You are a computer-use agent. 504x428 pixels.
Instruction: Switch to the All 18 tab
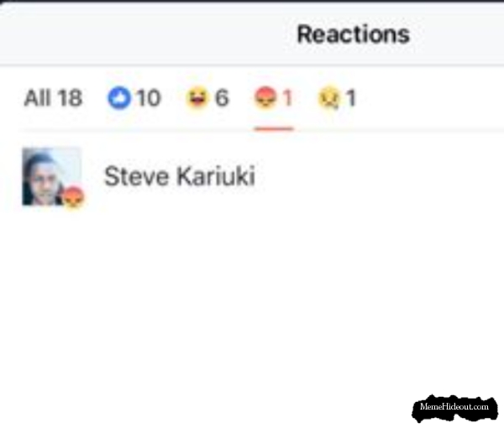pyautogui.click(x=53, y=98)
